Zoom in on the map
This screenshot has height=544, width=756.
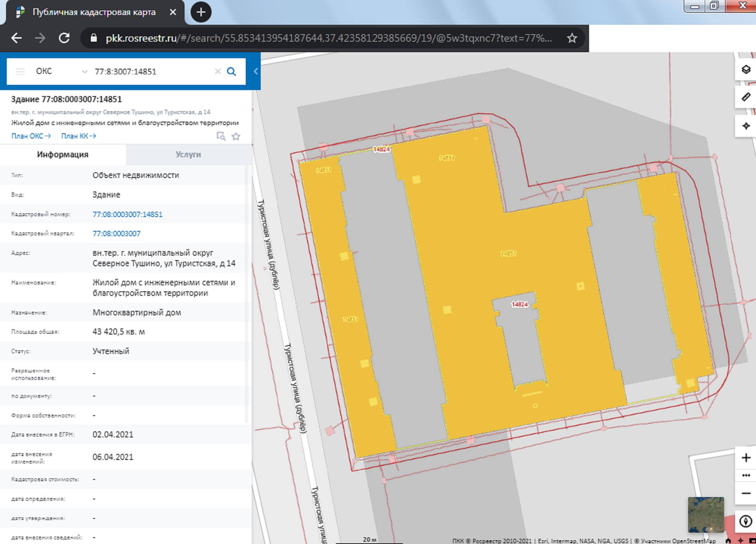pyautogui.click(x=745, y=458)
